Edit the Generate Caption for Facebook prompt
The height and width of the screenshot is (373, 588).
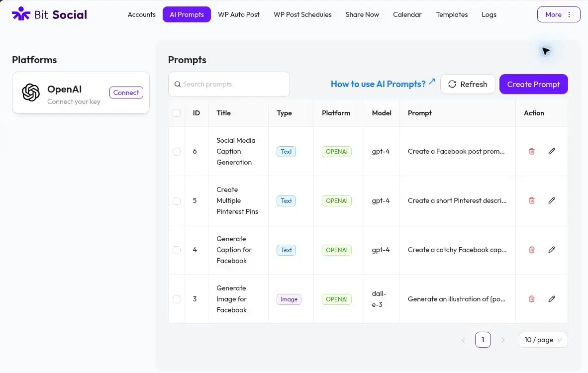[x=551, y=250]
